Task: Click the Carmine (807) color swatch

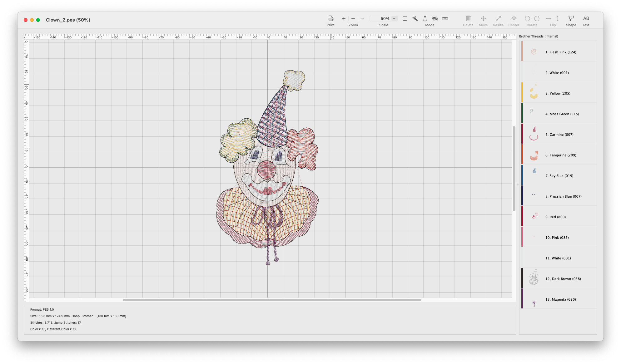Action: pos(522,134)
